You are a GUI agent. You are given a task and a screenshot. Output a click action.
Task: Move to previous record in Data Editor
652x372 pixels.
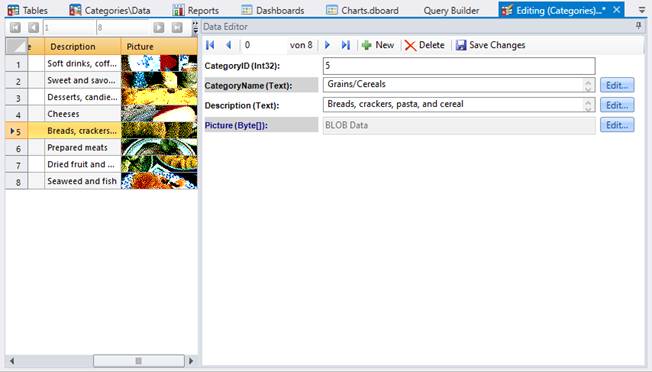(x=228, y=45)
